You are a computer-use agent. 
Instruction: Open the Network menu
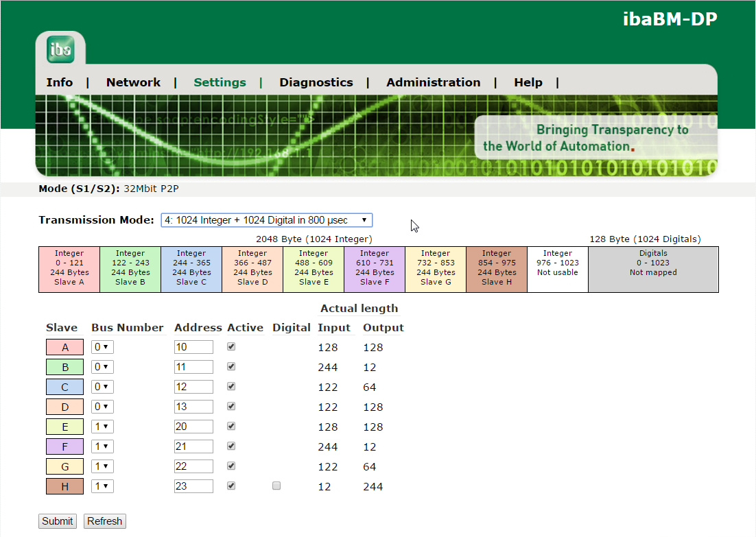click(x=133, y=82)
